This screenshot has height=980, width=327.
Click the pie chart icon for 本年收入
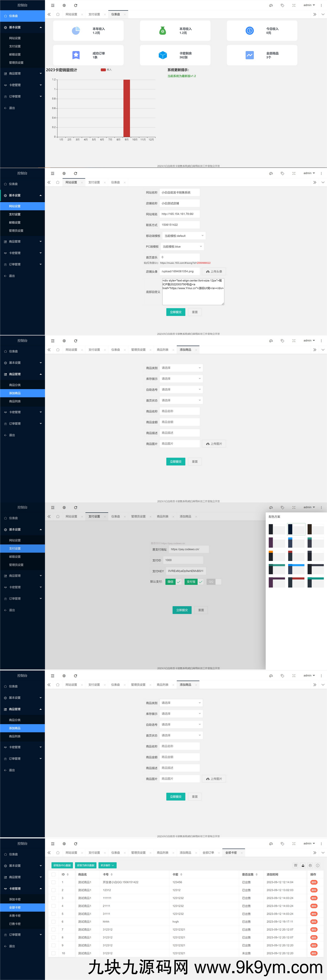tap(76, 30)
